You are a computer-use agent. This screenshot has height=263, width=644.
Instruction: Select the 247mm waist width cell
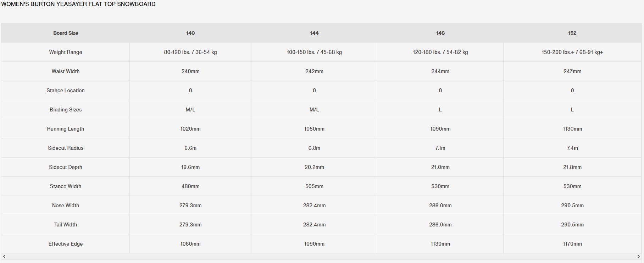[572, 71]
